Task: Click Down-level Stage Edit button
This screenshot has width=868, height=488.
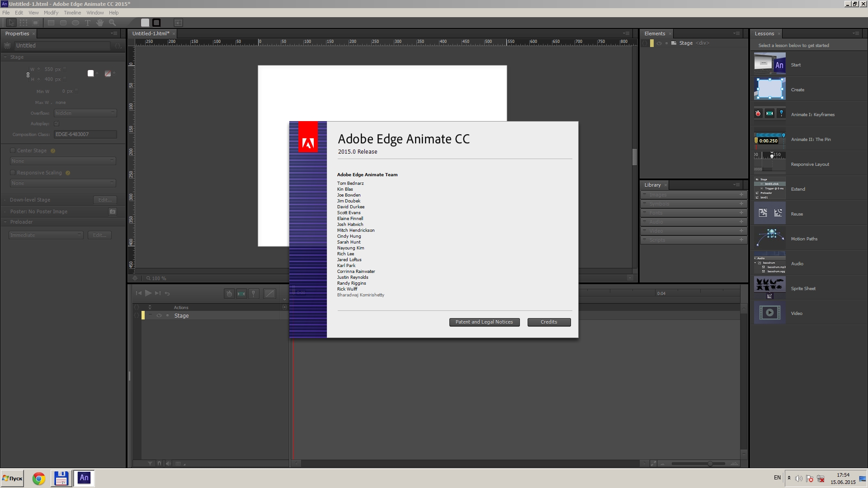Action: 105,200
